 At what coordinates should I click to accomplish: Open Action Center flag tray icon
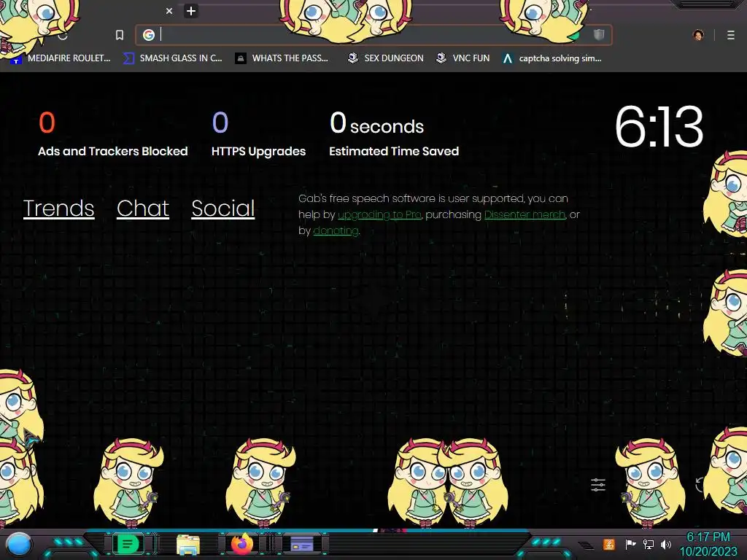click(630, 544)
